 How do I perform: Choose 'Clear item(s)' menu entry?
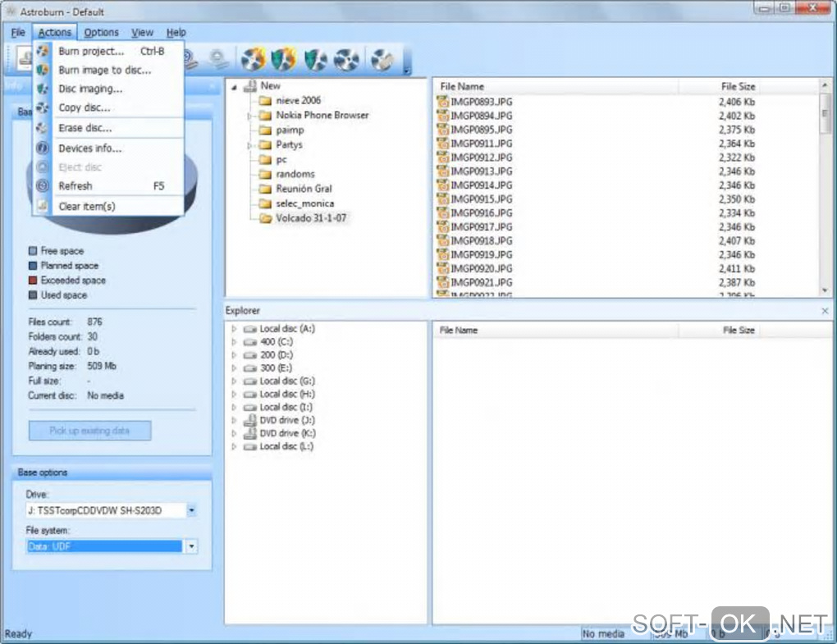pos(108,207)
